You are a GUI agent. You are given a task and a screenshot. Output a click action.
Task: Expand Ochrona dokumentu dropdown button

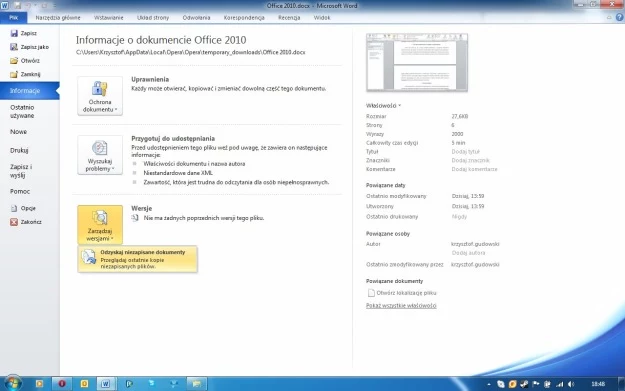pyautogui.click(x=100, y=96)
